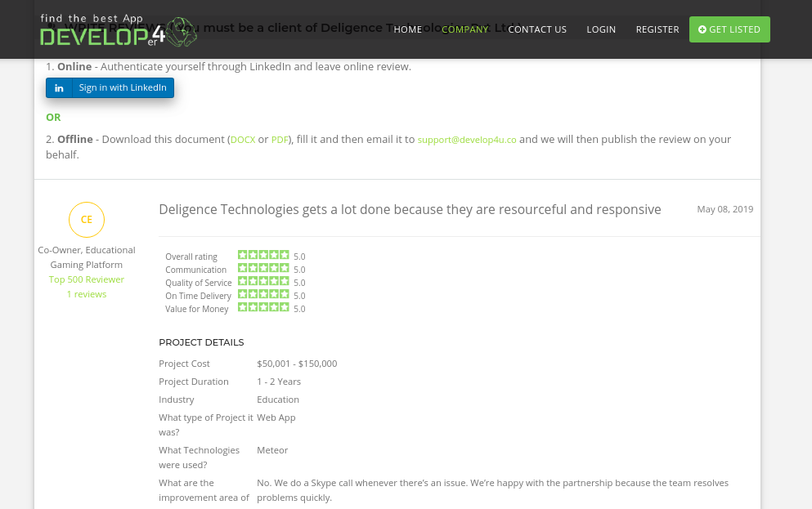
Task: Go to the HOME page
Action: (x=407, y=29)
